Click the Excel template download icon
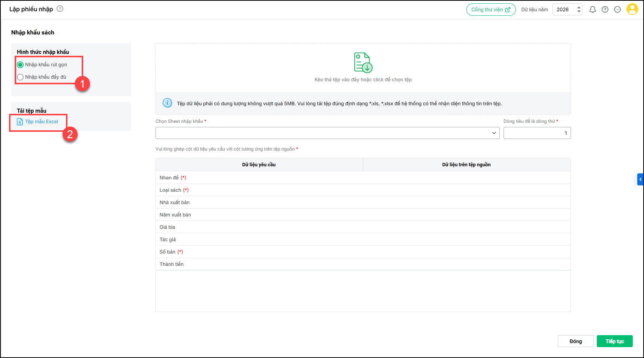This screenshot has width=644, height=358. 20,122
